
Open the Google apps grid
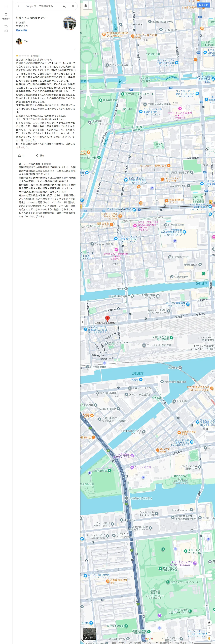pyautogui.click(x=192, y=5)
